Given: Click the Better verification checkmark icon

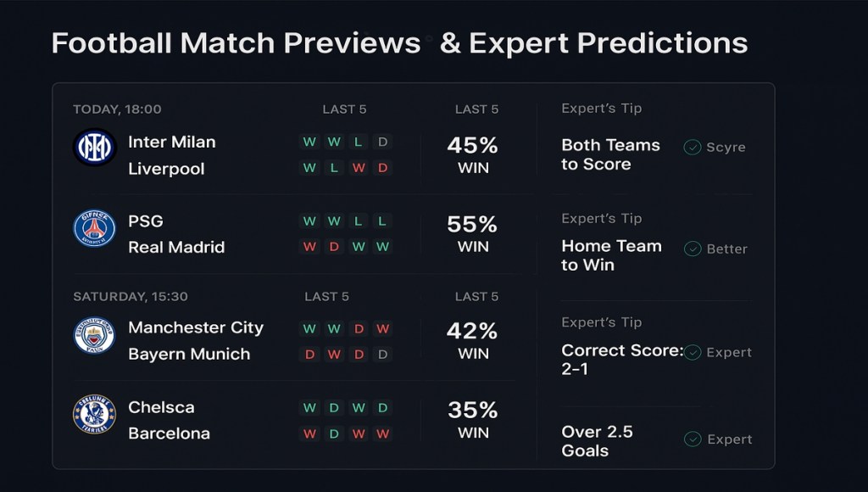Looking at the screenshot, I should 691,249.
